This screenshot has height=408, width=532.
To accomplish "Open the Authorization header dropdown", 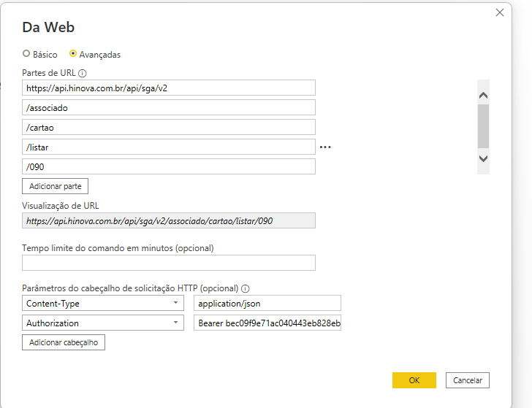I will tap(103, 323).
